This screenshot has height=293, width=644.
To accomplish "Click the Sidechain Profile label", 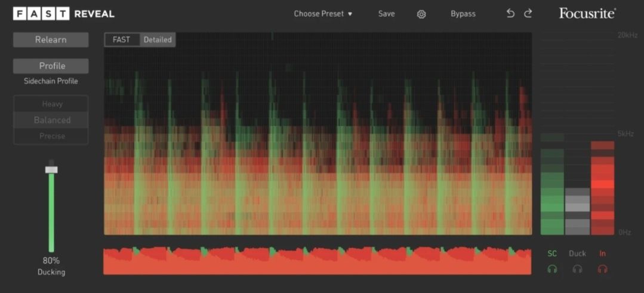I will point(51,81).
